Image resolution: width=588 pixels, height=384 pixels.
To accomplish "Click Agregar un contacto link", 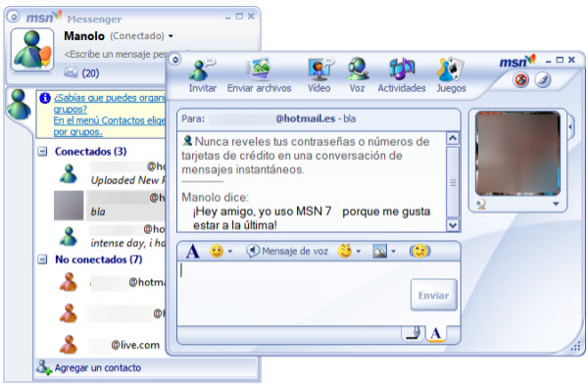I will point(97,368).
